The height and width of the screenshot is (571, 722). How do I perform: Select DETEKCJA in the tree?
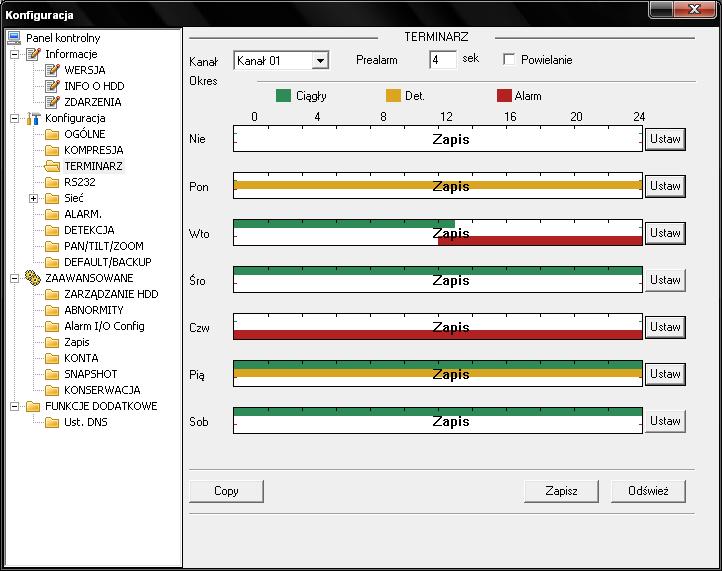click(x=89, y=230)
